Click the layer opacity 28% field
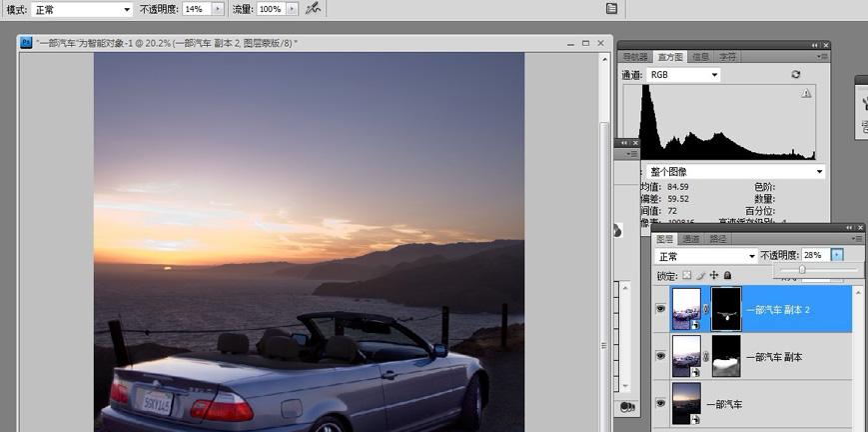The image size is (868, 432). coord(816,255)
